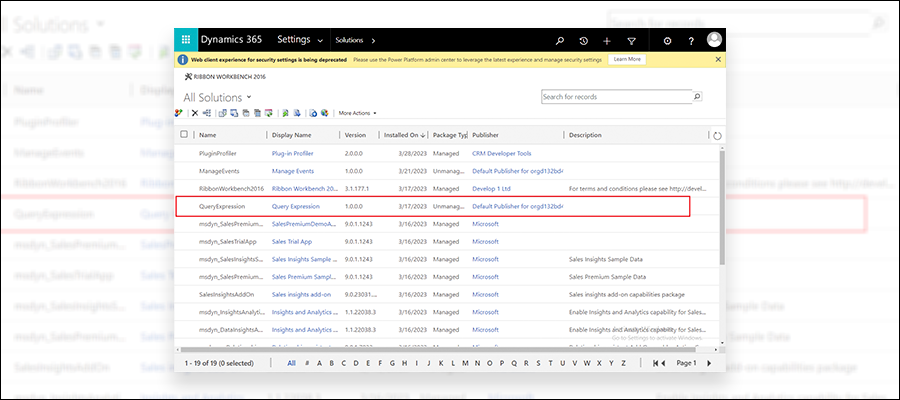Viewport: 900px width, 400px height.
Task: Click the Clone a Patch toolbar icon
Action: pos(246,113)
